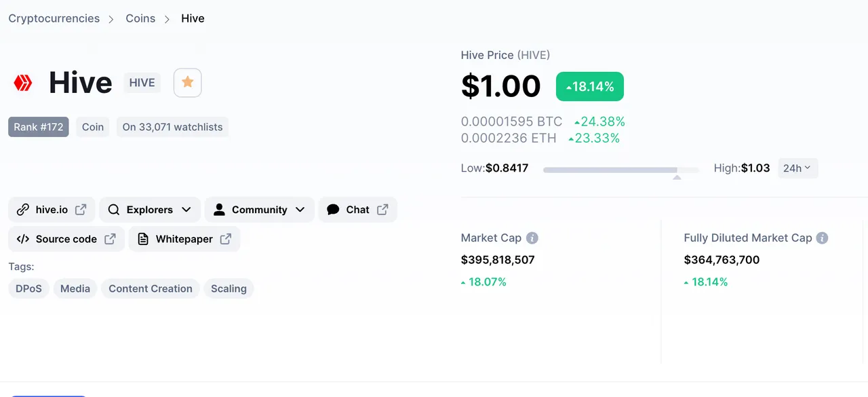Toggle the watchlist star for Hive
Screen dimensions: 868x397
point(188,83)
